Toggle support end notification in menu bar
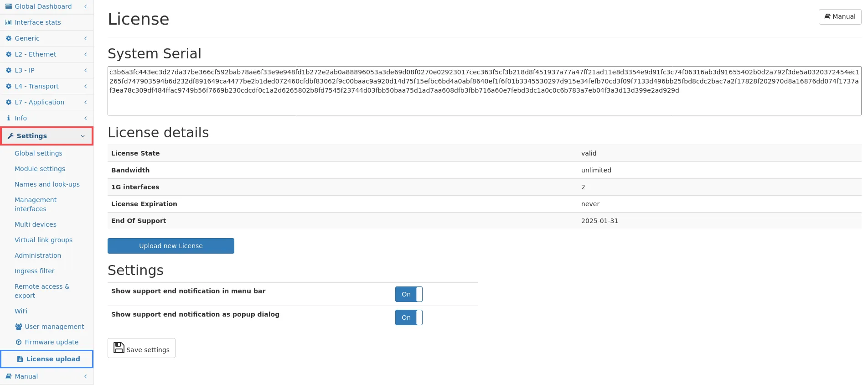The height and width of the screenshot is (385, 868). click(408, 294)
